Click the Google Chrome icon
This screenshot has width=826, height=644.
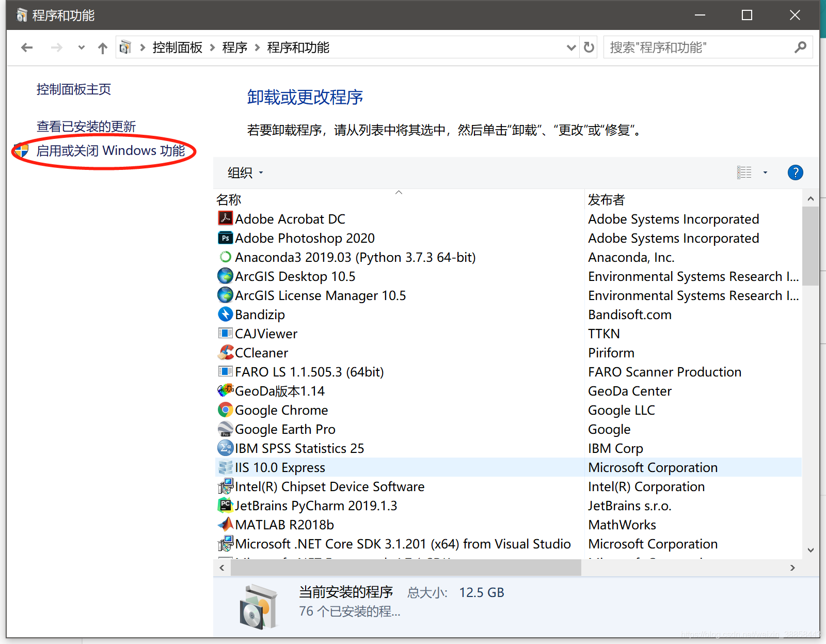coord(225,410)
